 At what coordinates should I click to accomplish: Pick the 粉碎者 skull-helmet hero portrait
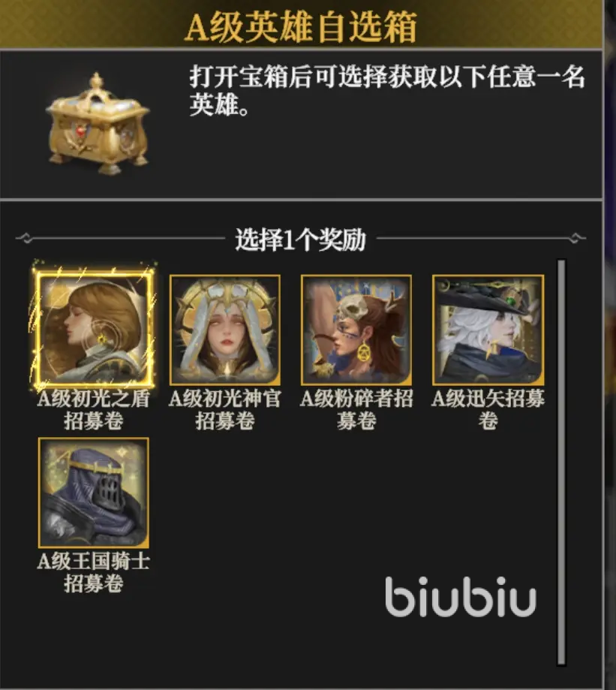356,330
